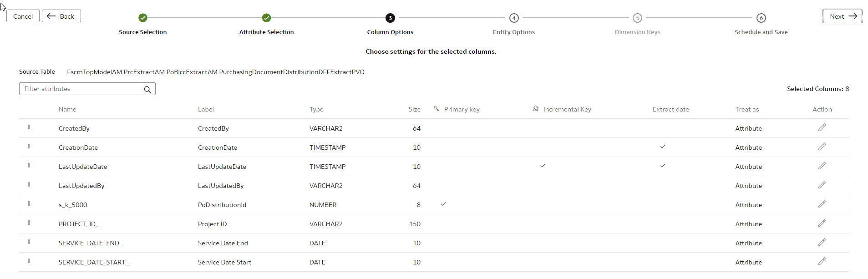Grab the drag handle for LastUpdatedBy row

(x=29, y=185)
